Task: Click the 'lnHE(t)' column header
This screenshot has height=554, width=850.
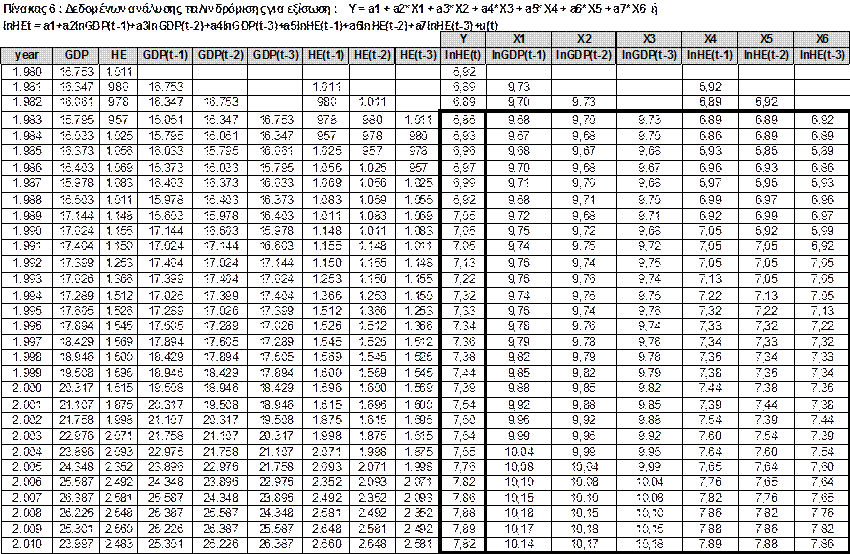Action: (463, 55)
